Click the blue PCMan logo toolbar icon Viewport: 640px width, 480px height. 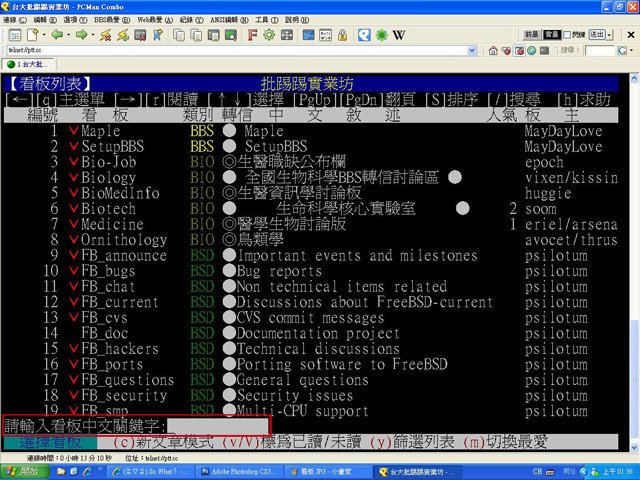pos(364,35)
